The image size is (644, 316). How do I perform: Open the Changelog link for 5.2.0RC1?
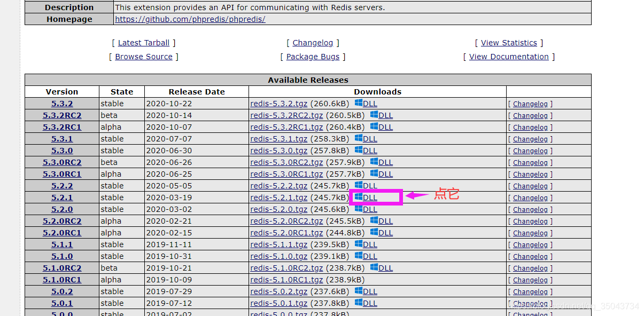click(530, 233)
